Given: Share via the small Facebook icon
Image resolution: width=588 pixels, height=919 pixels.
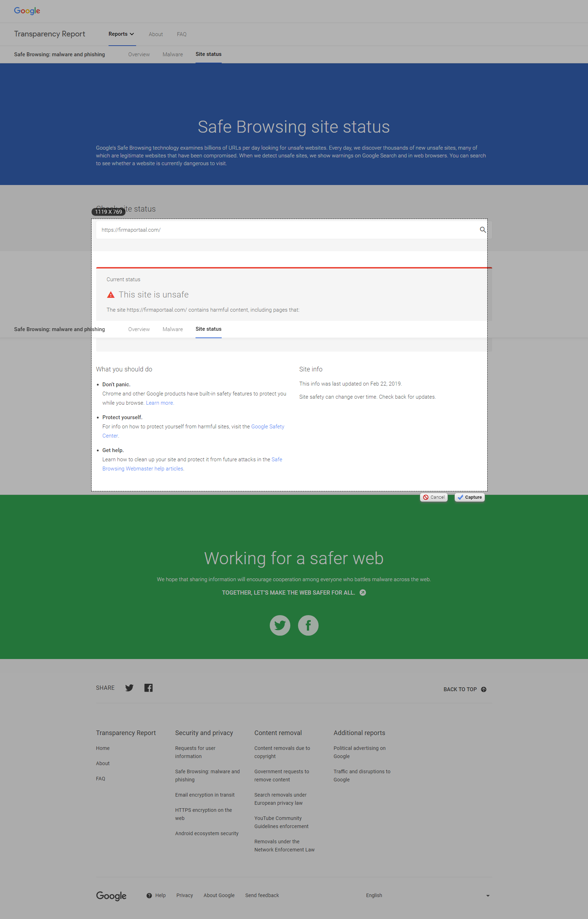Looking at the screenshot, I should tap(149, 688).
